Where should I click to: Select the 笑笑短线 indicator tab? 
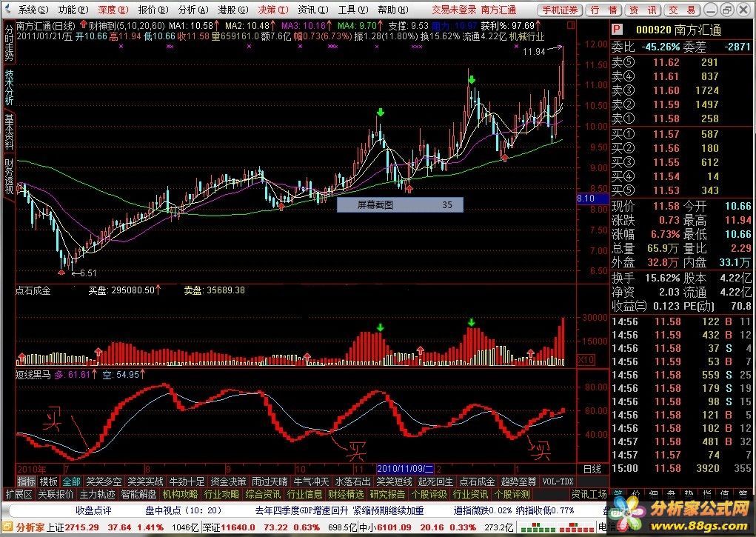[x=394, y=481]
